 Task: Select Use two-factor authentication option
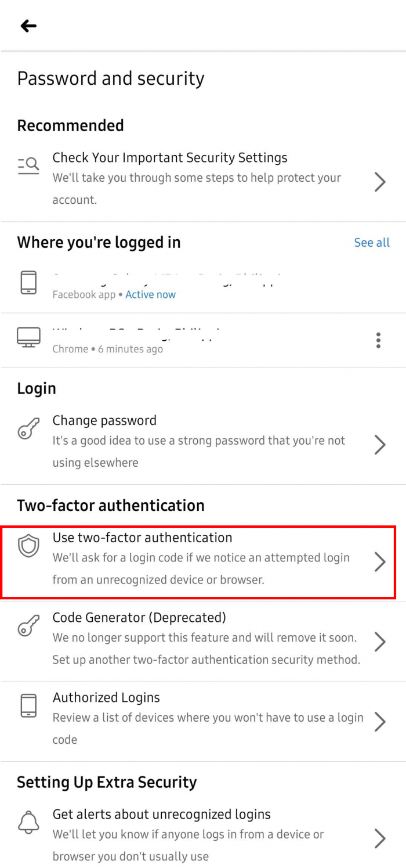pos(143,538)
